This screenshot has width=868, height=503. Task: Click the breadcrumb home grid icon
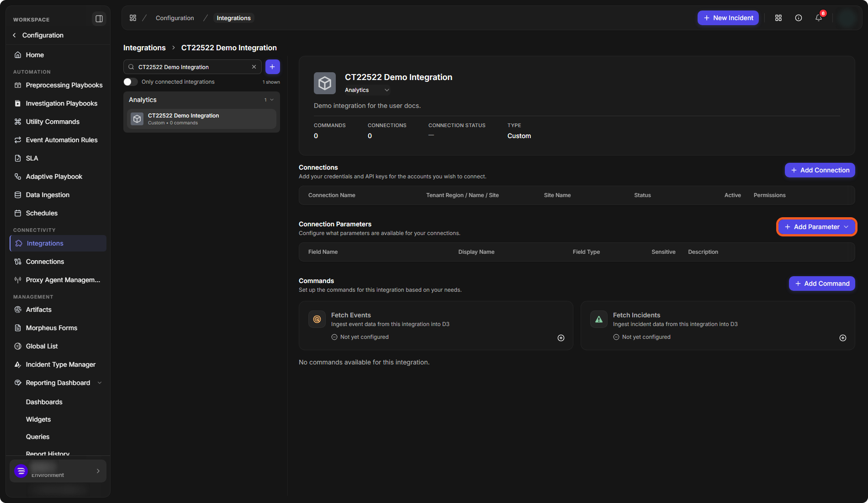(x=133, y=18)
